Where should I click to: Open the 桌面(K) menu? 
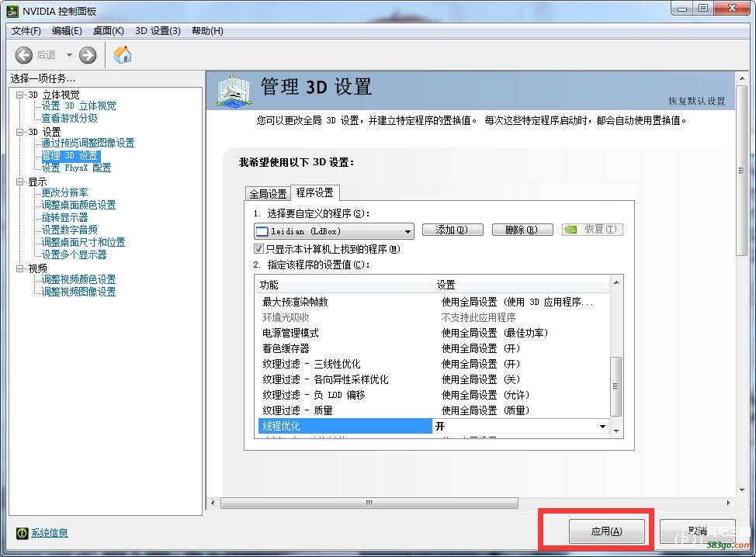point(109,31)
